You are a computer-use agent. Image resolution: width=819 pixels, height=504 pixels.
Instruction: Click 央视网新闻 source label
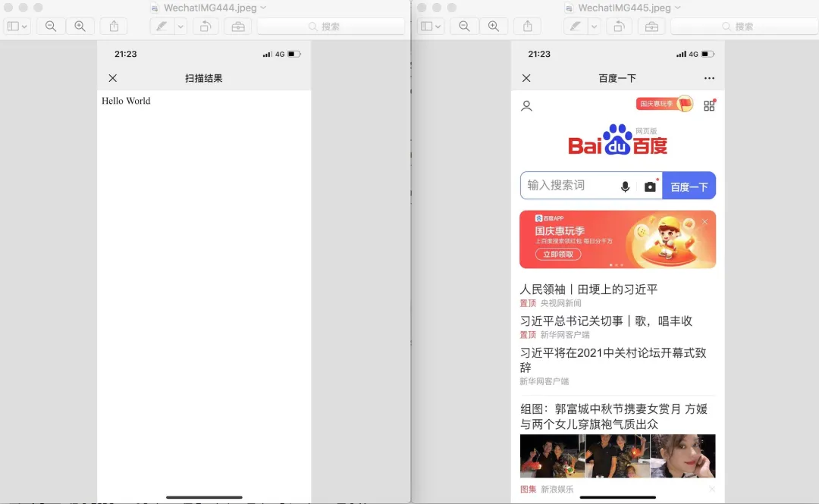pos(561,303)
